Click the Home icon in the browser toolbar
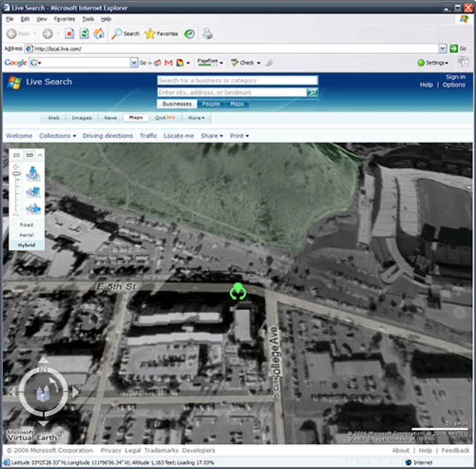The height and width of the screenshot is (469, 476). pos(99,33)
